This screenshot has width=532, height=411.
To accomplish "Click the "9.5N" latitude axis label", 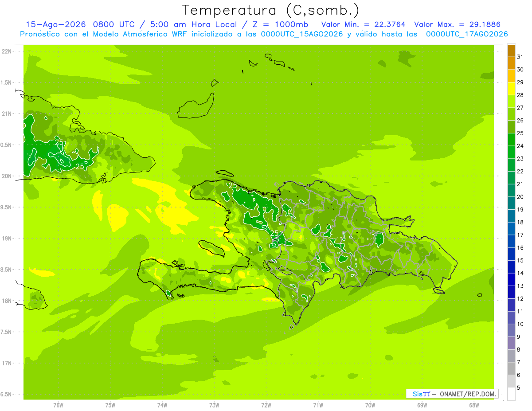I will coord(6,207).
